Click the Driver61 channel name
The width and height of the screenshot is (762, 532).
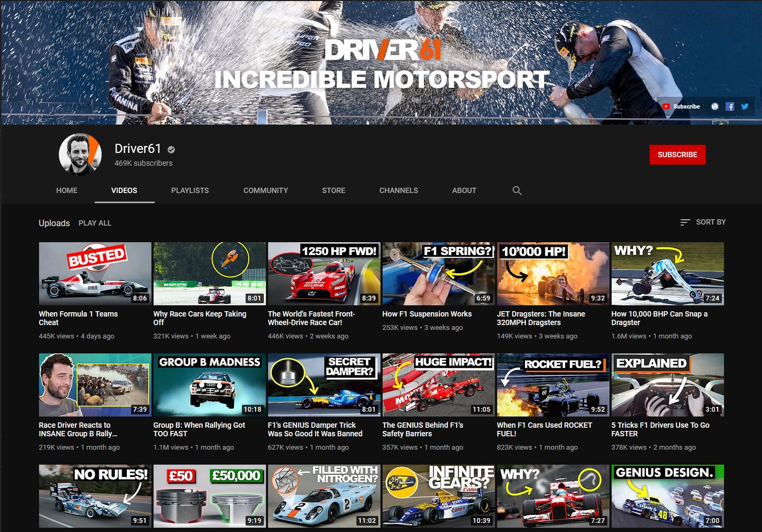[138, 149]
